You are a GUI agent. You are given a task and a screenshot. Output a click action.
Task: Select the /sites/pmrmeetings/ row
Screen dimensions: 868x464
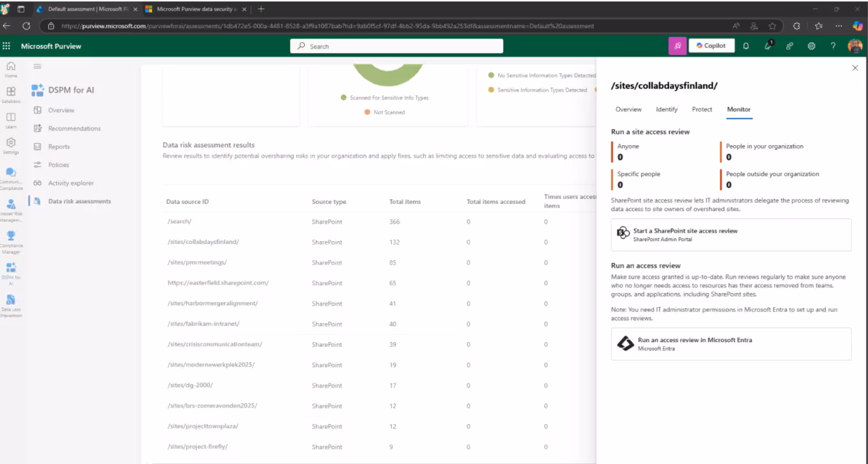pos(380,263)
